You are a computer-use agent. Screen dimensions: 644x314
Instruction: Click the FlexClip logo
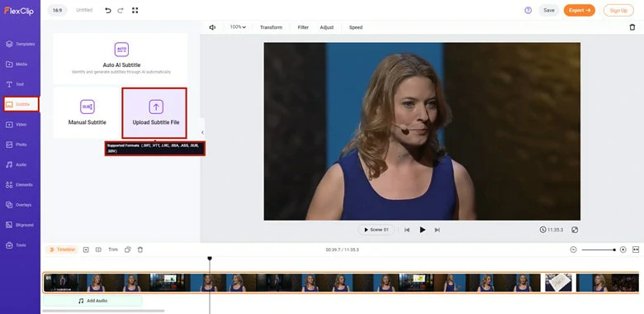pyautogui.click(x=19, y=11)
